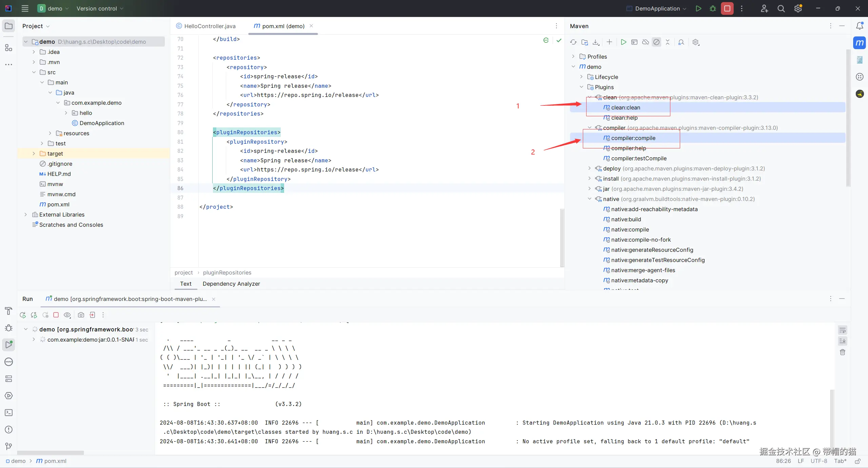The height and width of the screenshot is (468, 868).
Task: Expand the target folder
Action: (x=34, y=154)
